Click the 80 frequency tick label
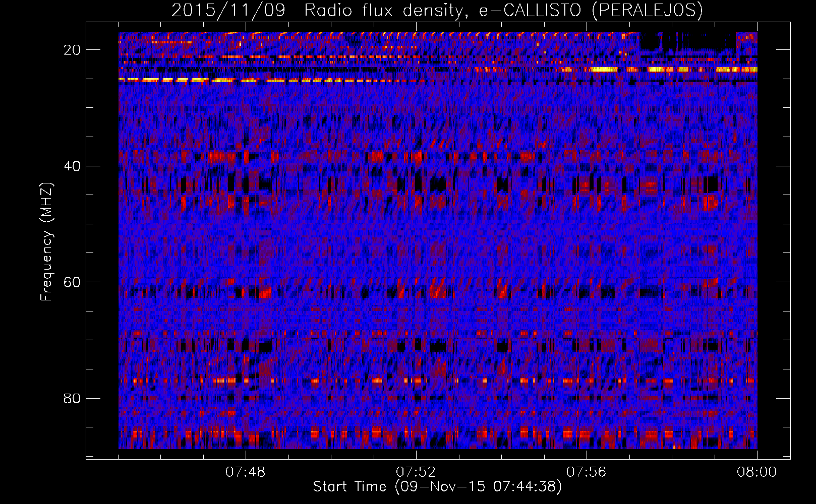 click(73, 398)
